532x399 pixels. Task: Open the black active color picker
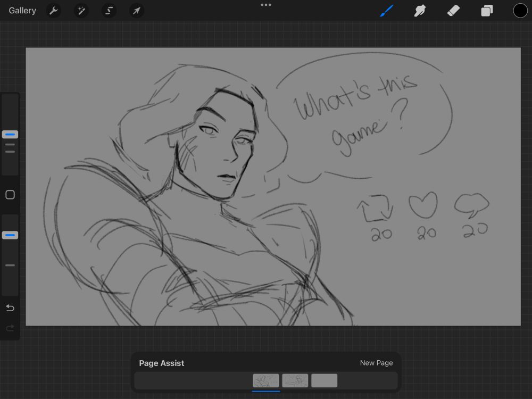tap(520, 11)
